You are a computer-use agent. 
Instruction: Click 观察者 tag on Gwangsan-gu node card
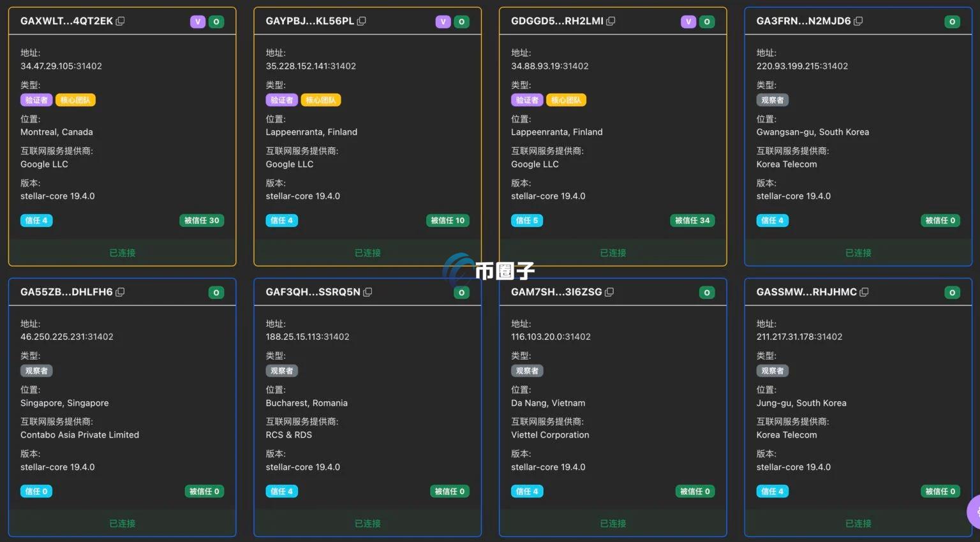coord(773,100)
